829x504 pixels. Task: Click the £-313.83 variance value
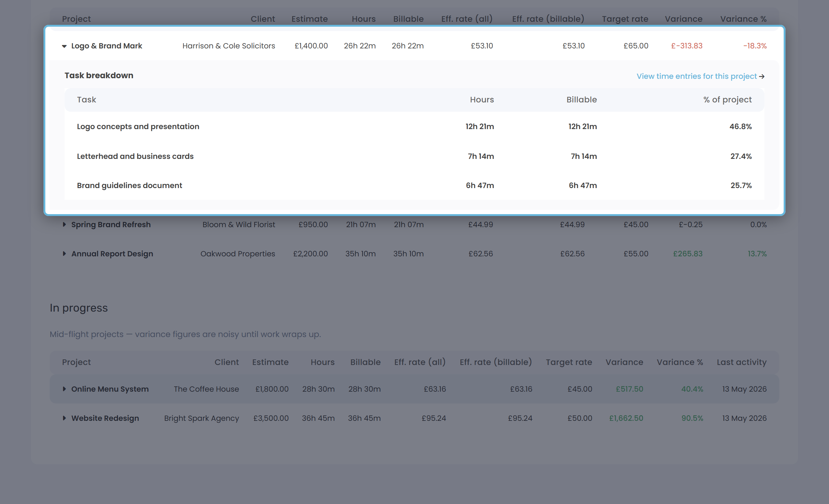tap(687, 46)
